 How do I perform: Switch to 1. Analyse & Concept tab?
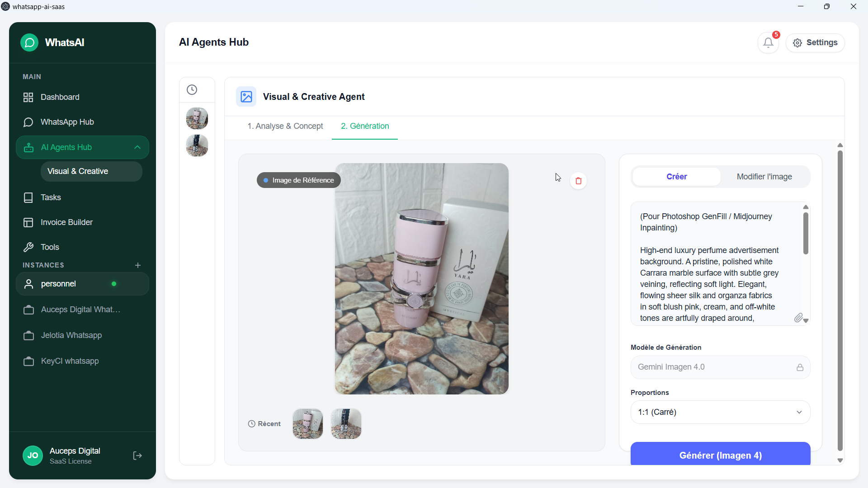tap(285, 126)
